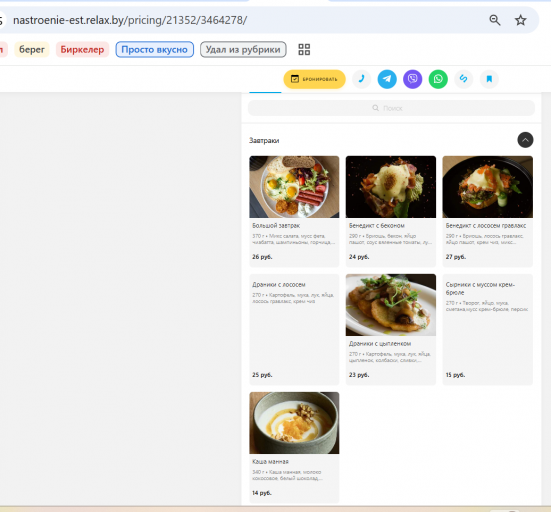551x512 pixels.
Task: Open the Viber contact icon
Action: [413, 79]
